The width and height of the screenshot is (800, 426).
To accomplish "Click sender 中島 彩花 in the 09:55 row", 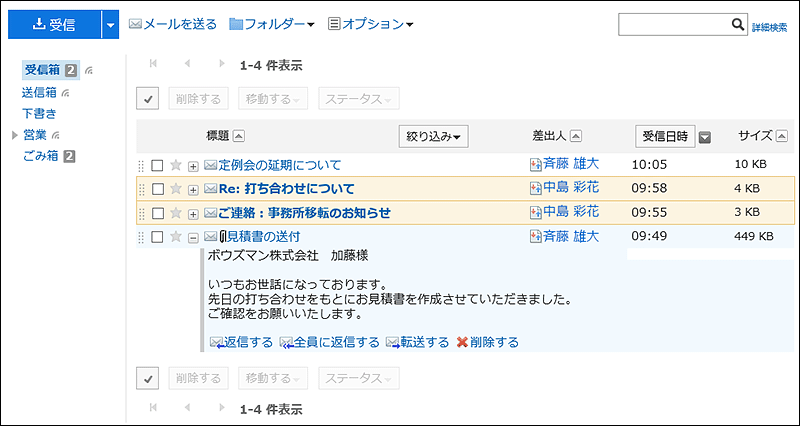I will 570,212.
